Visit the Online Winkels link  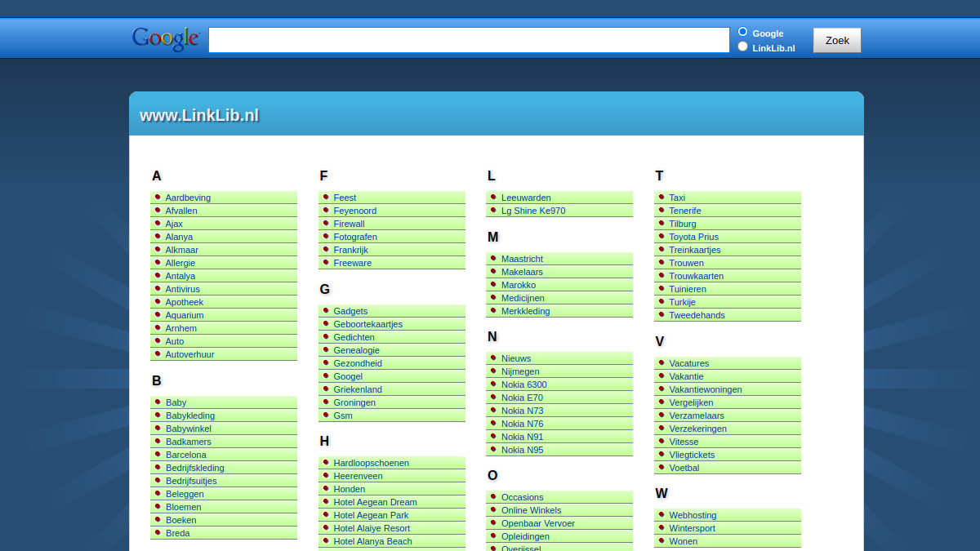pyautogui.click(x=532, y=510)
